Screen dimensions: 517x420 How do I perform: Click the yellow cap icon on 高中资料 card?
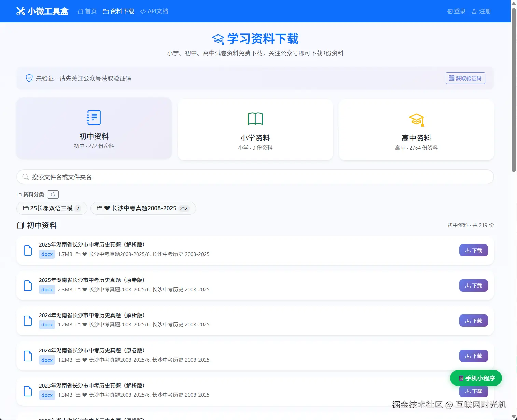[417, 120]
